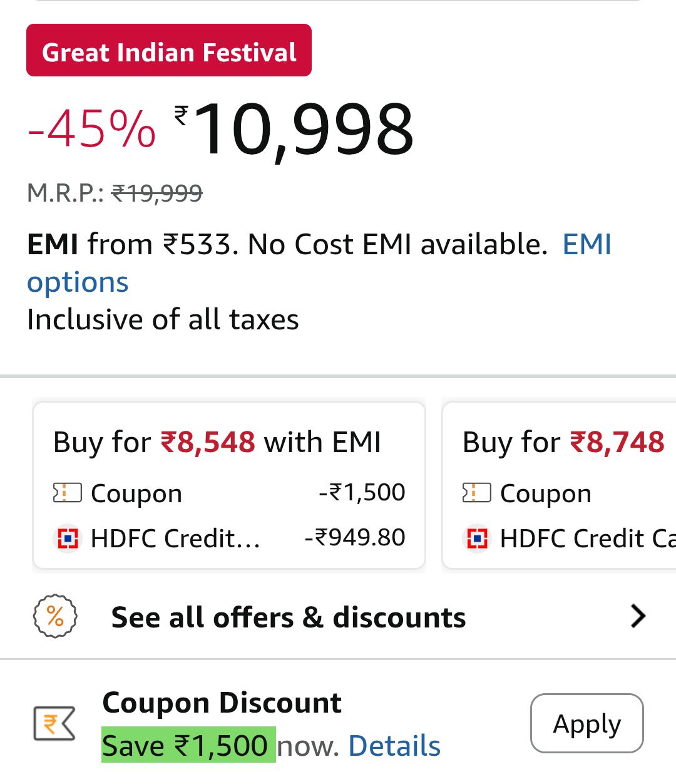
Task: Click the struck-through M.R.P. ₹19,999
Action: [x=156, y=193]
